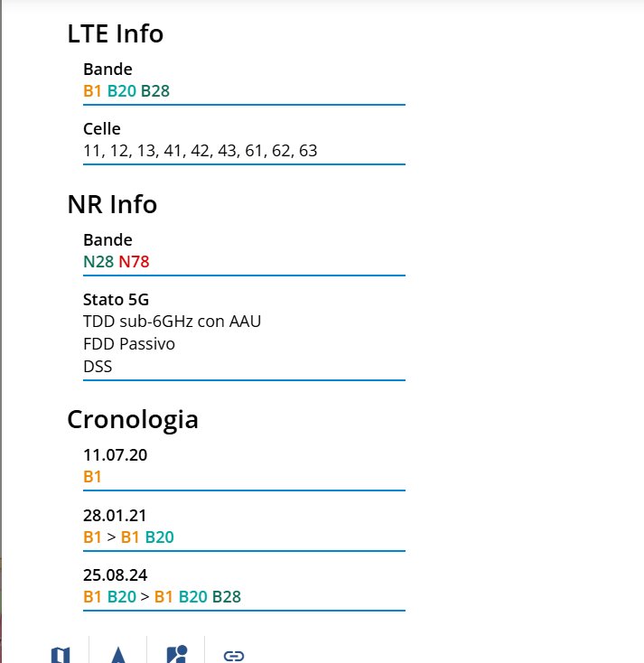
Task: Open the street view person icon
Action: [176, 655]
